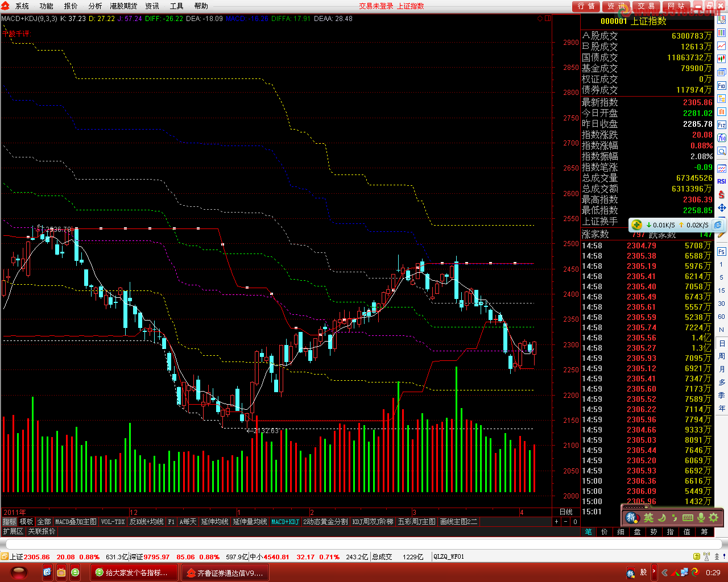This screenshot has height=582, width=728.
Task: Open the formula f(x) tool icon
Action: 721,138
